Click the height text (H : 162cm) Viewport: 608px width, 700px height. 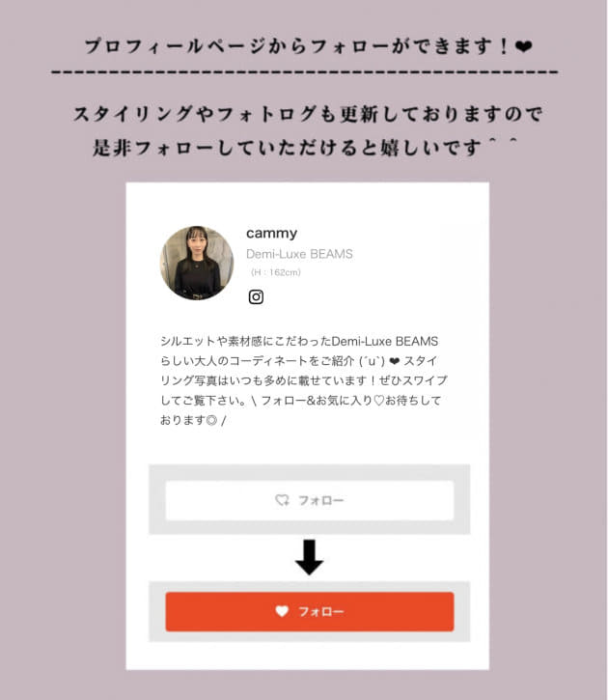point(276,272)
